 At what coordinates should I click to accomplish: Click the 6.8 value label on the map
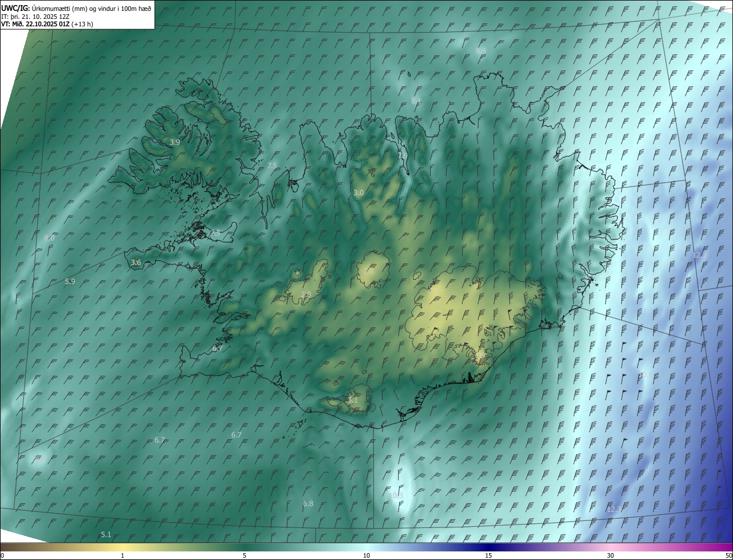point(308,504)
